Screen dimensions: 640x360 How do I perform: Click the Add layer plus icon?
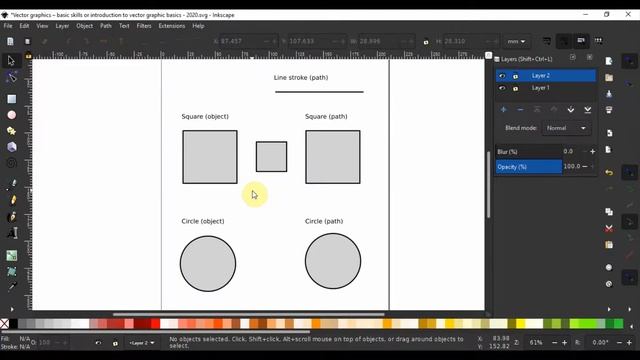tap(503, 109)
